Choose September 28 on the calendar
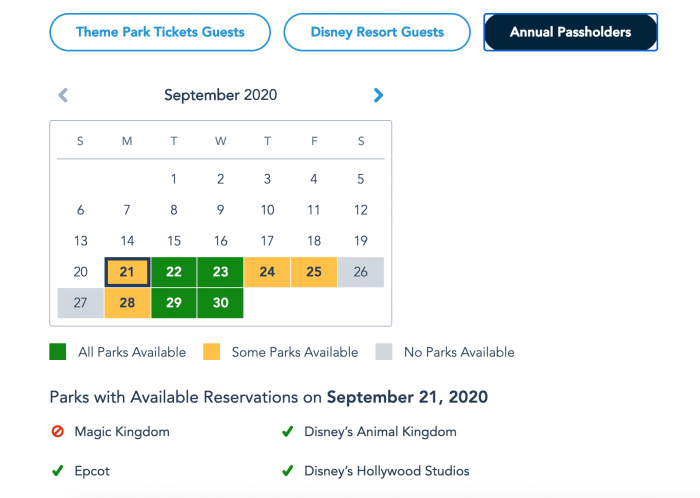The height and width of the screenshot is (498, 700). 127,303
